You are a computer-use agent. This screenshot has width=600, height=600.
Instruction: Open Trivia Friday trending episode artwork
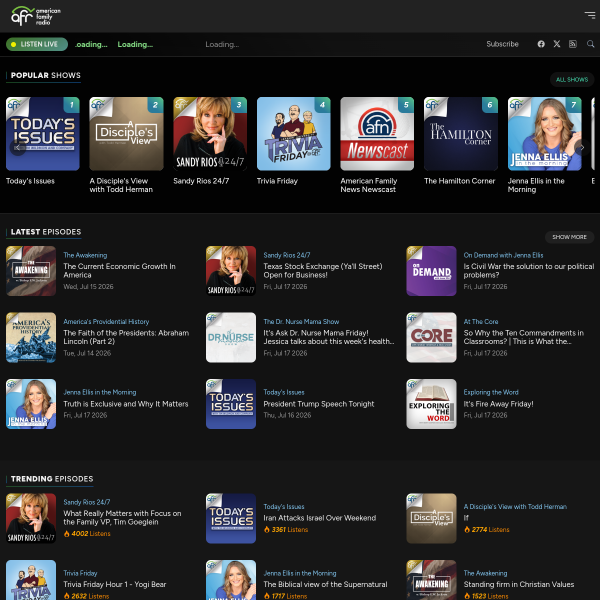pyautogui.click(x=31, y=580)
